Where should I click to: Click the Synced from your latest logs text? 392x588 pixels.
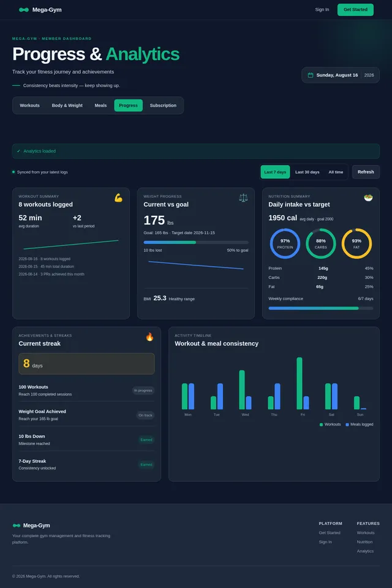coord(42,172)
